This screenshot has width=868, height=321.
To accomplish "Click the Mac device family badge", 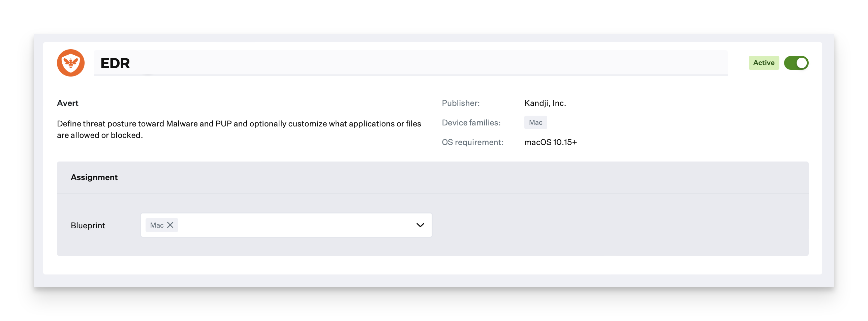I will click(x=535, y=122).
